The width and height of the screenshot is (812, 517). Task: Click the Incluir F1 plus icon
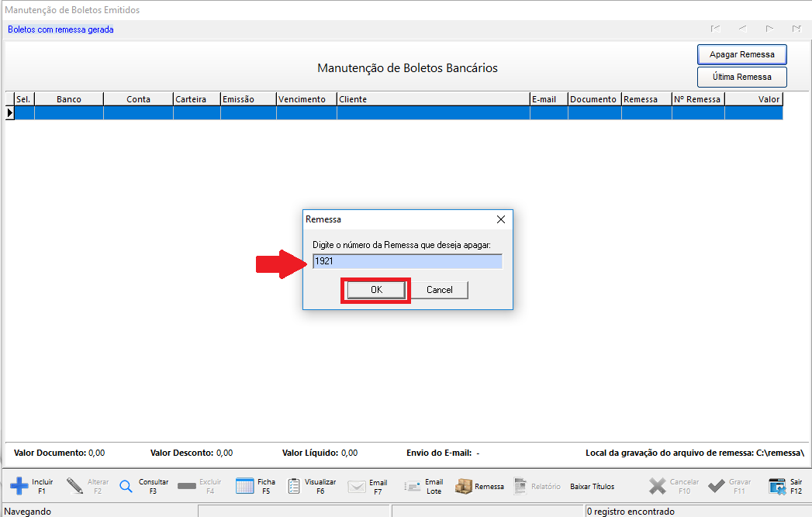19,486
